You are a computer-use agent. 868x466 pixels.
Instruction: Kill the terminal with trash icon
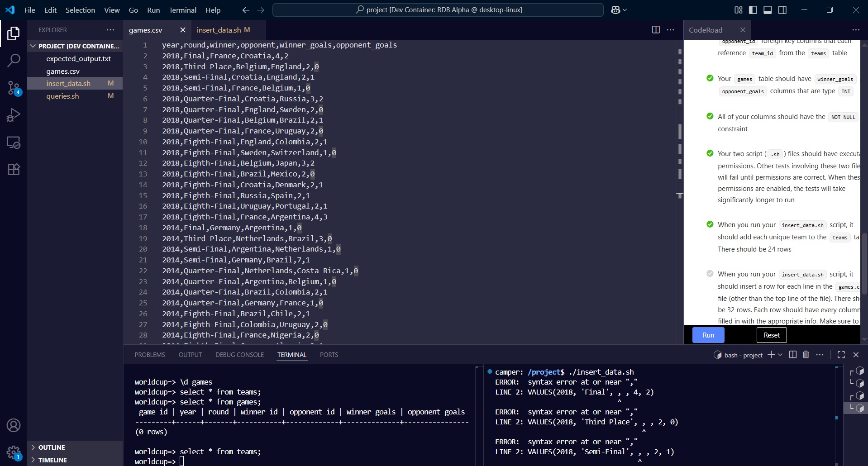click(806, 355)
